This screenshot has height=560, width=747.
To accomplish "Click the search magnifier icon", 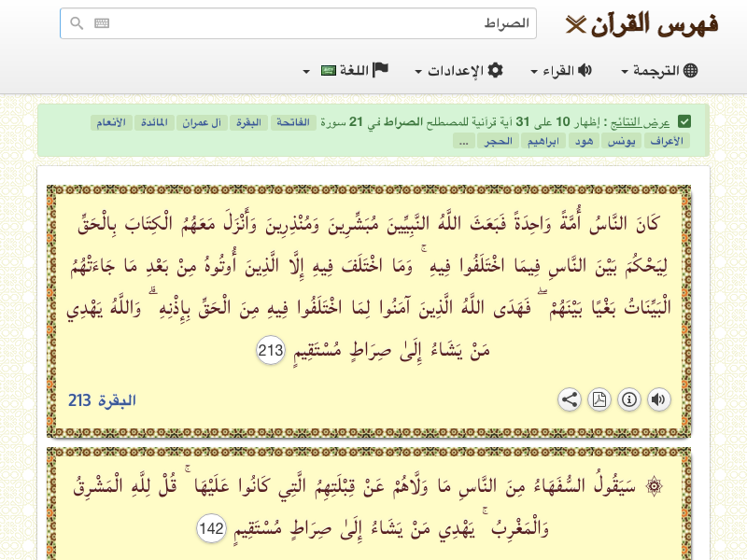I will (x=77, y=22).
